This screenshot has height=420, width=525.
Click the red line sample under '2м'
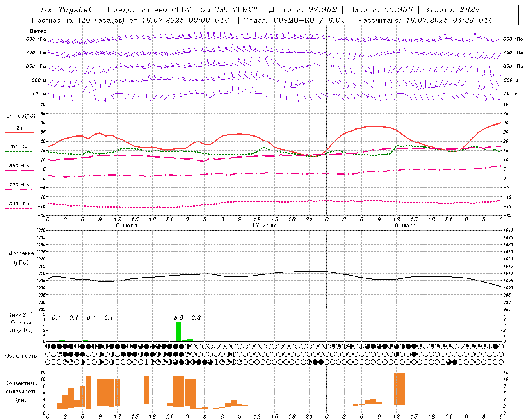click(19, 133)
